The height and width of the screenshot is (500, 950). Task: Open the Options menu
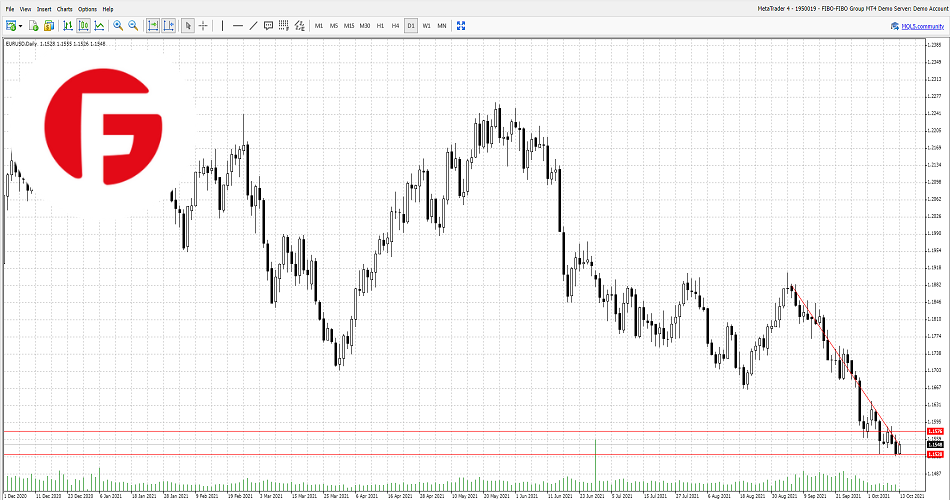coord(87,8)
